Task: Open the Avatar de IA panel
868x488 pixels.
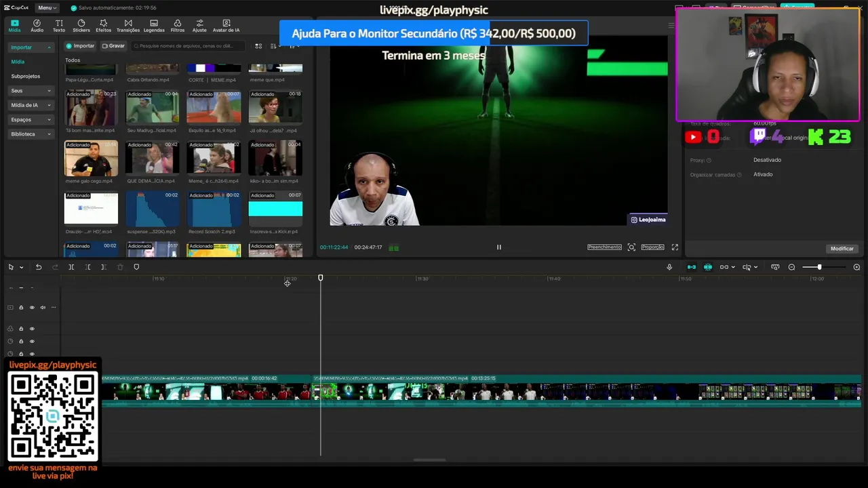Action: 226,26
